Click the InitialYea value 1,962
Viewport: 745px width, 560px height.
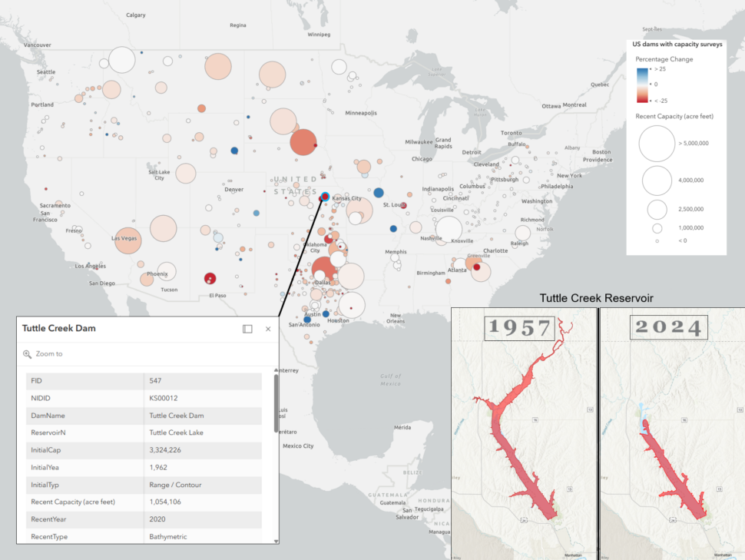click(x=158, y=467)
